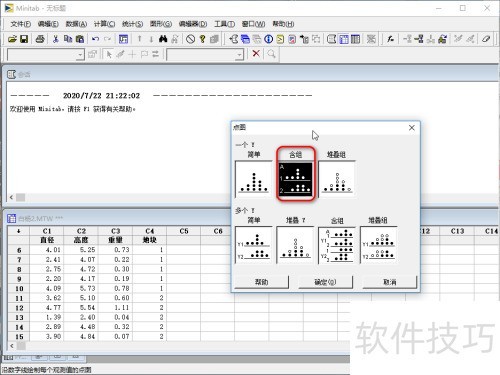
Task: Close the 点图 dialog with its X
Action: coord(412,128)
